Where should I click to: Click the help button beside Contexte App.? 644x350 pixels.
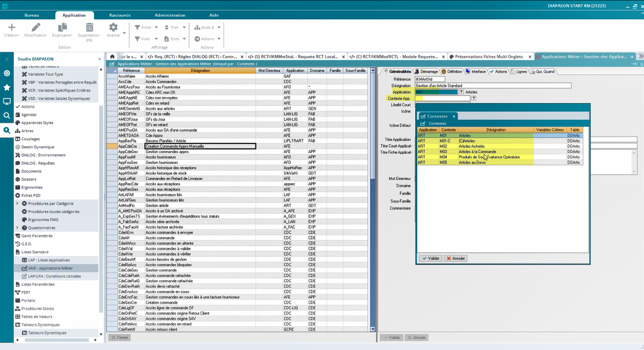pyautogui.click(x=474, y=98)
